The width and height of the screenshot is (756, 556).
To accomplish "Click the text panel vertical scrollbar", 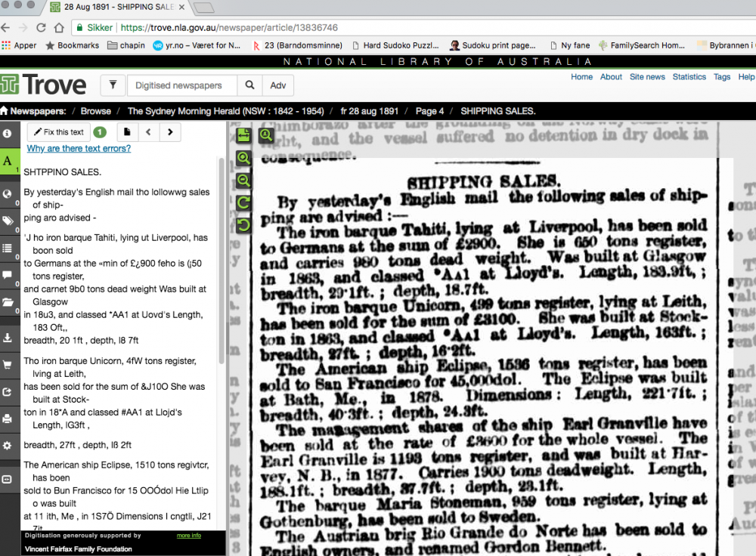I will click(222, 260).
